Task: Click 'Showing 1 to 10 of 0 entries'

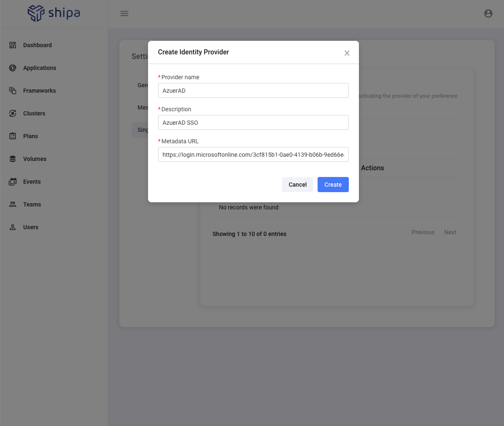Action: [249, 234]
